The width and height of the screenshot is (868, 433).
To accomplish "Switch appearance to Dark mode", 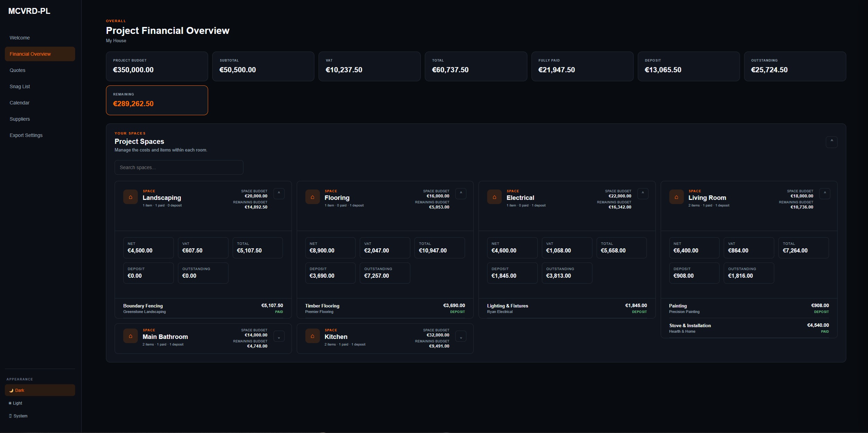I will (40, 390).
